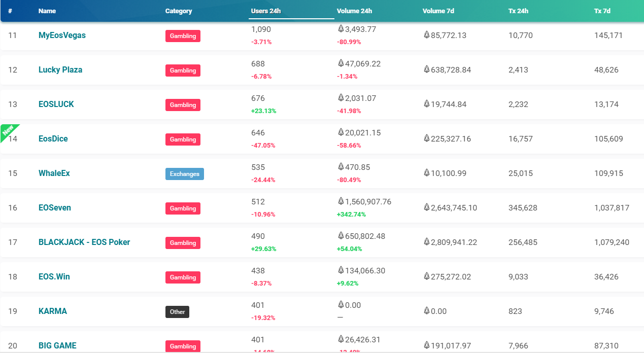
Task: Sort table by Users 24h column
Action: (x=266, y=11)
